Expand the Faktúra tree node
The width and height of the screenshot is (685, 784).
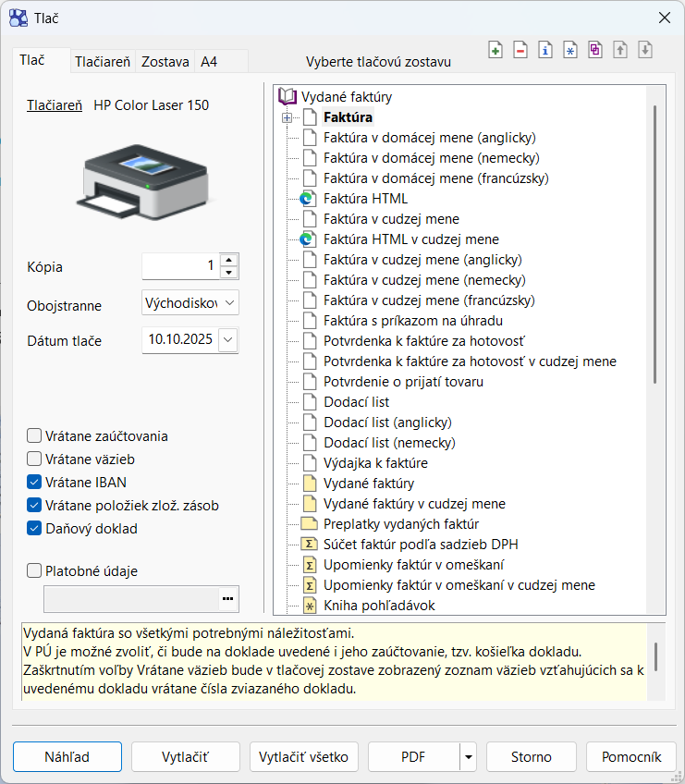click(x=287, y=117)
